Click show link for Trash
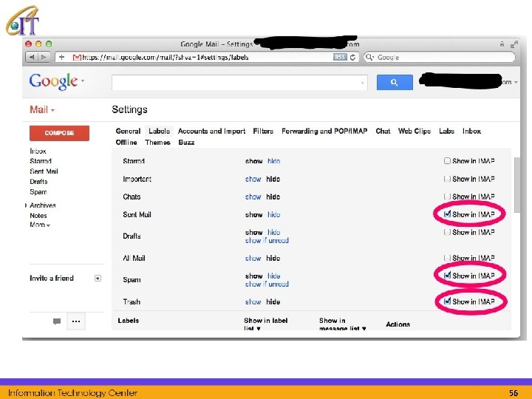 253,302
